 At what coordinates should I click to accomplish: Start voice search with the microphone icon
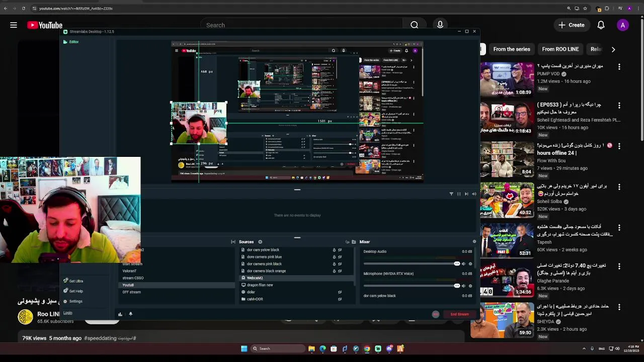click(x=440, y=25)
